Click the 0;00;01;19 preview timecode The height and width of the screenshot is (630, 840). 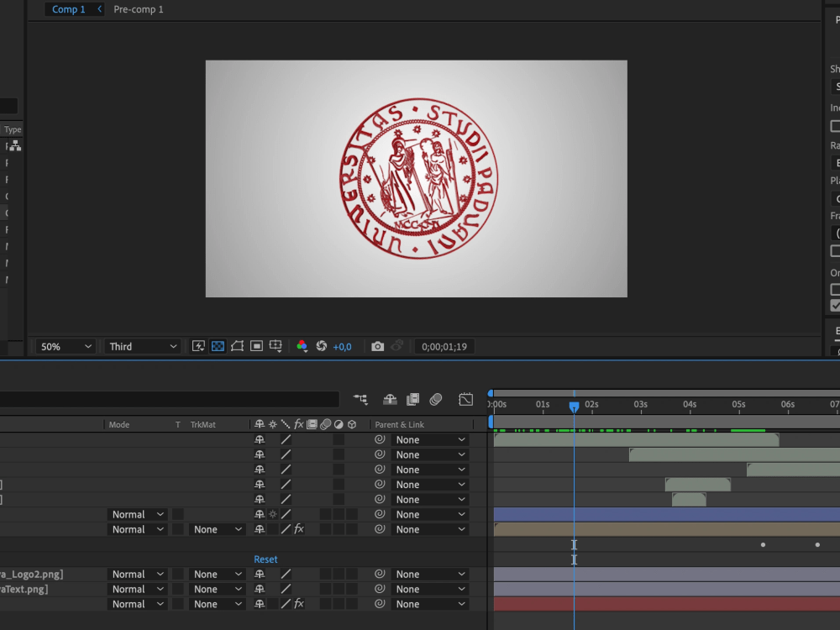pos(444,347)
